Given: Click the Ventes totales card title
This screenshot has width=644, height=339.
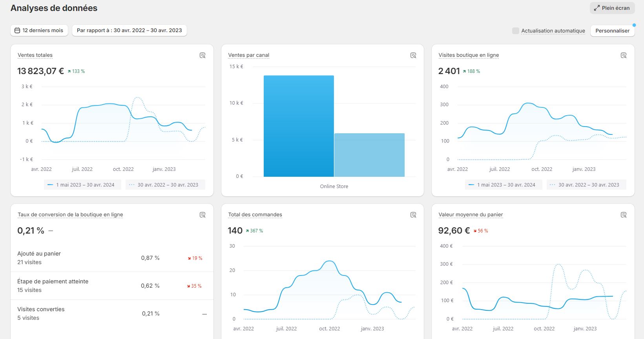Looking at the screenshot, I should click(x=35, y=55).
